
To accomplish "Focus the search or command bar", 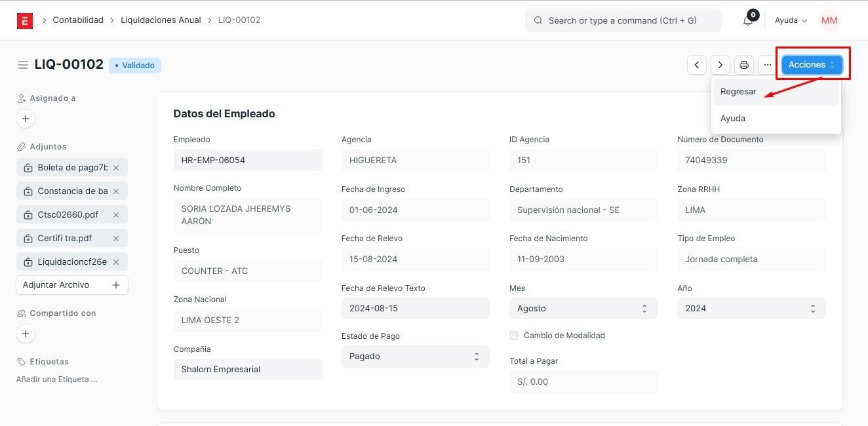I will 623,20.
